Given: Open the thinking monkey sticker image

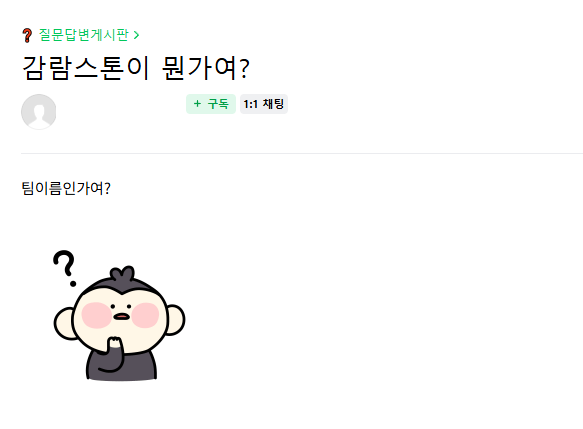Looking at the screenshot, I should [119, 315].
